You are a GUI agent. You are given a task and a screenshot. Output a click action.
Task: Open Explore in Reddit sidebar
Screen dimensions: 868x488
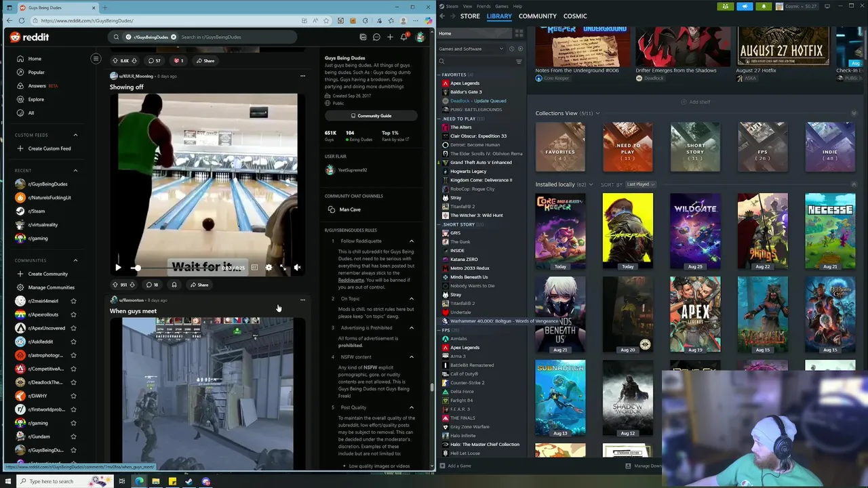[x=36, y=100]
